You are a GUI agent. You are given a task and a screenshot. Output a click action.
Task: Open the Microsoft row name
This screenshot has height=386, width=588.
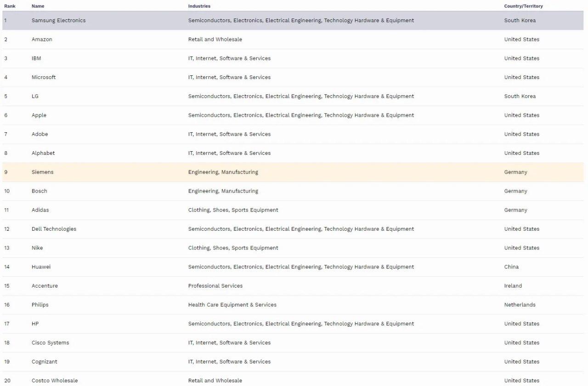click(44, 77)
